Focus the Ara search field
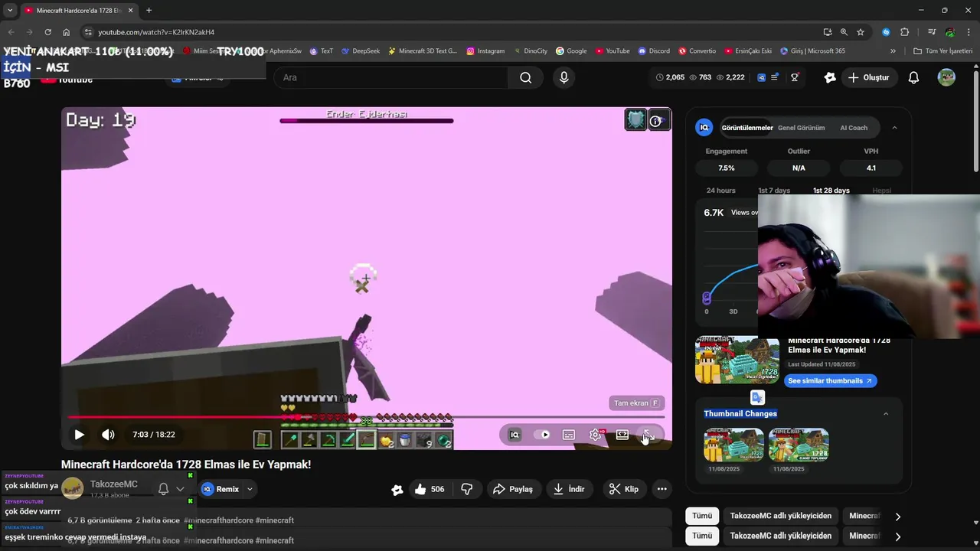Viewport: 980px width, 551px height. (390, 77)
